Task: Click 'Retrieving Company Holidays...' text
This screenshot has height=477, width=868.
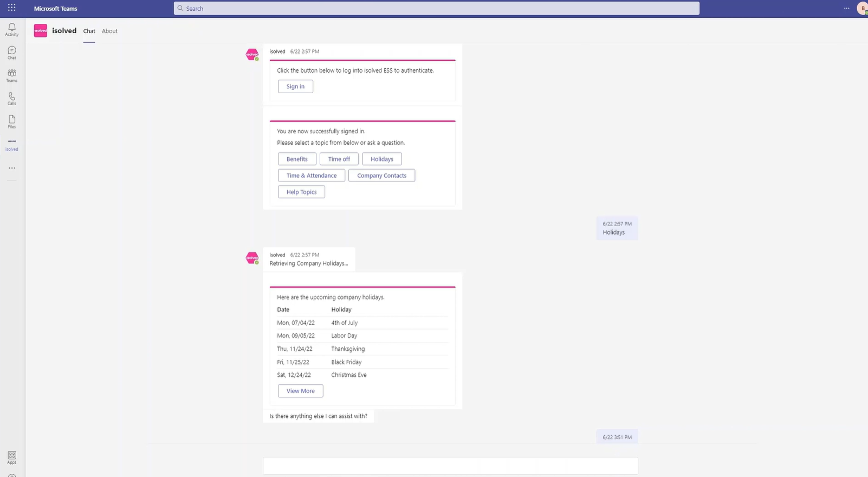Action: click(308, 263)
